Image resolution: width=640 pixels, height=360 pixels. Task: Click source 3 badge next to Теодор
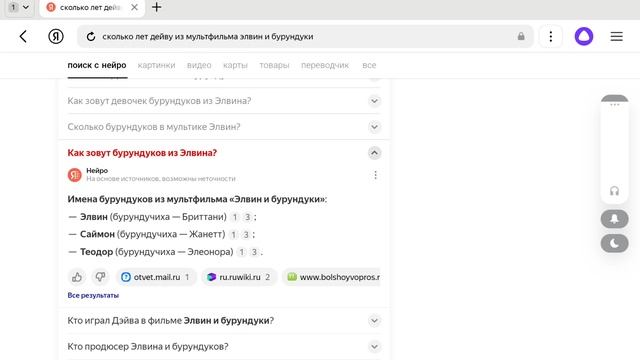[x=254, y=252]
